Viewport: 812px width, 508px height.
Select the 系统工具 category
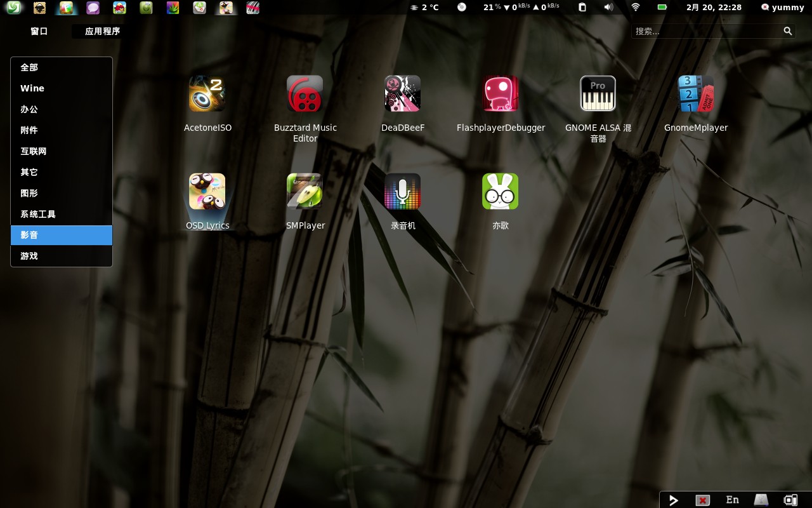[62, 215]
